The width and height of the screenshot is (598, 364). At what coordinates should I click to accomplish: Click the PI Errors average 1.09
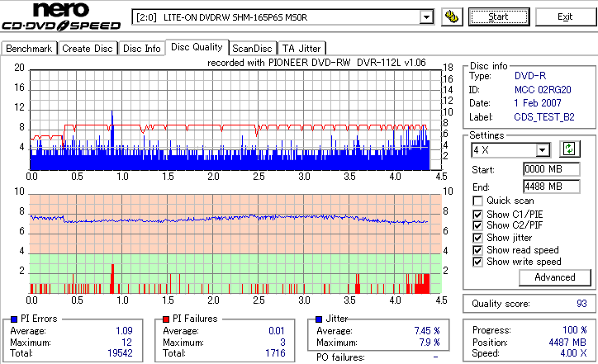(x=125, y=331)
